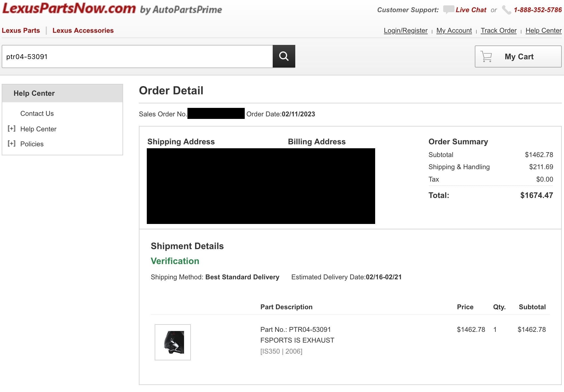Open the My Cart button

click(x=518, y=56)
